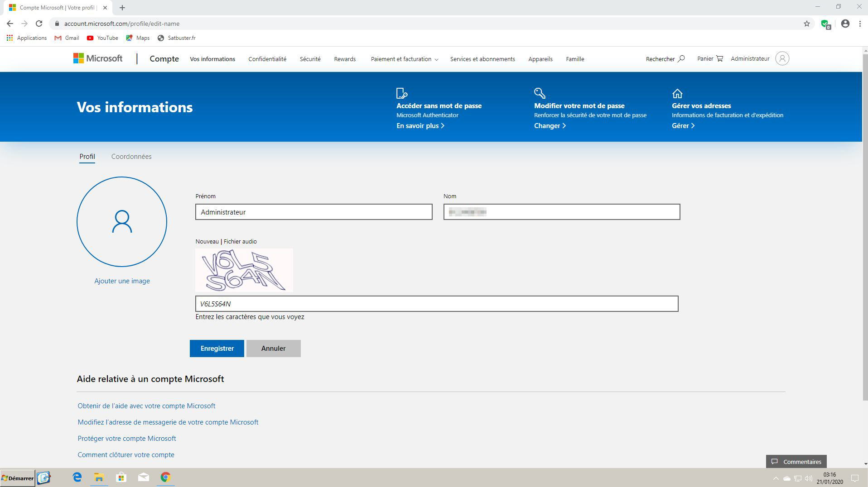Open the Famille nav item
This screenshot has width=868, height=487.
[575, 59]
